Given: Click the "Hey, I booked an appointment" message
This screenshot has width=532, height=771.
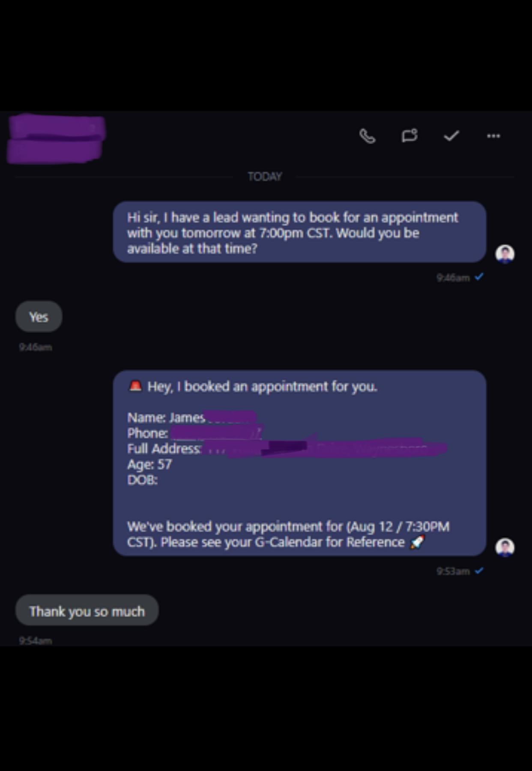Looking at the screenshot, I should tap(299, 463).
